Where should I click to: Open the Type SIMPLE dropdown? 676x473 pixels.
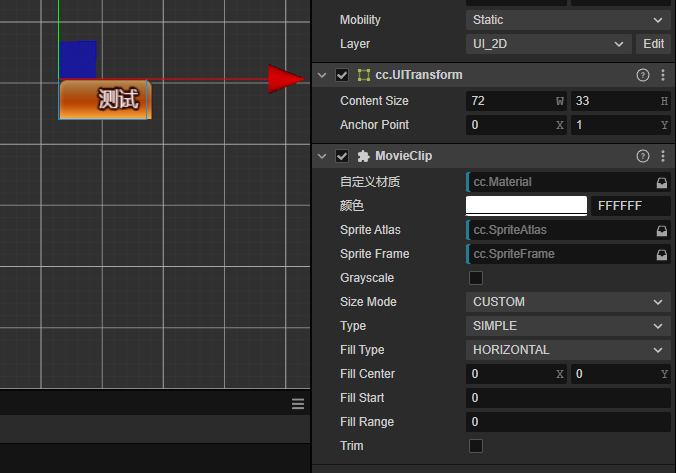[x=568, y=326]
